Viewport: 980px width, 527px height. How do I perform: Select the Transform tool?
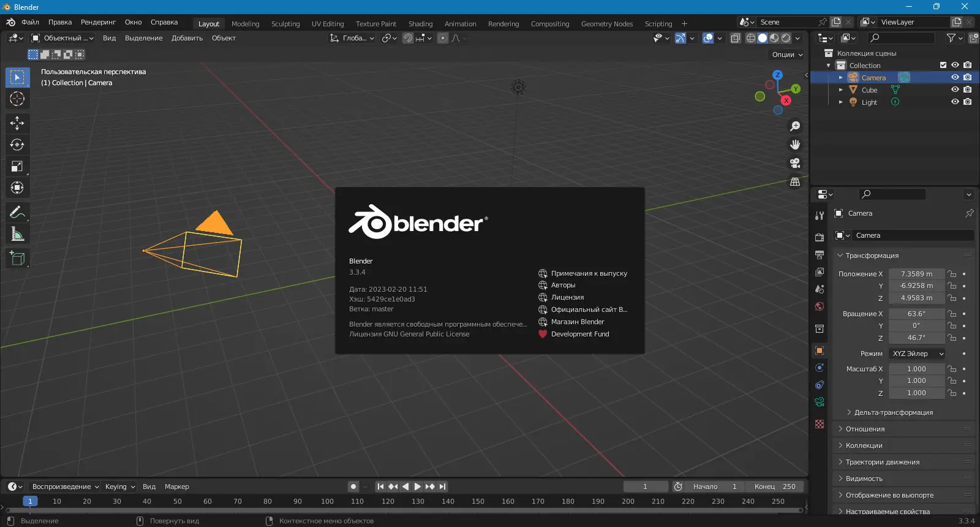pyautogui.click(x=17, y=188)
